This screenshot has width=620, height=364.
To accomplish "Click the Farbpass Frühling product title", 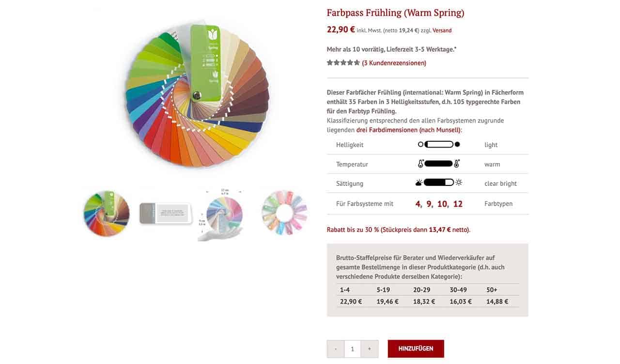I will (x=395, y=13).
